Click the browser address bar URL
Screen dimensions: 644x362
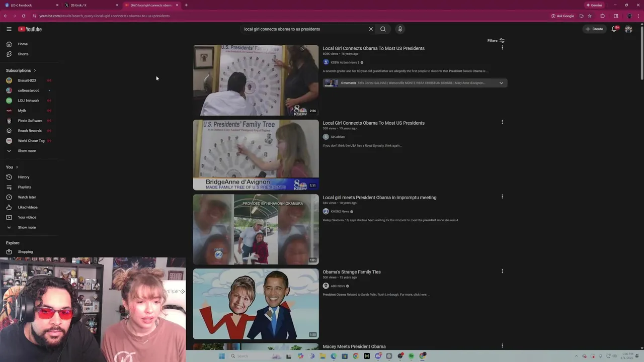tap(104, 16)
